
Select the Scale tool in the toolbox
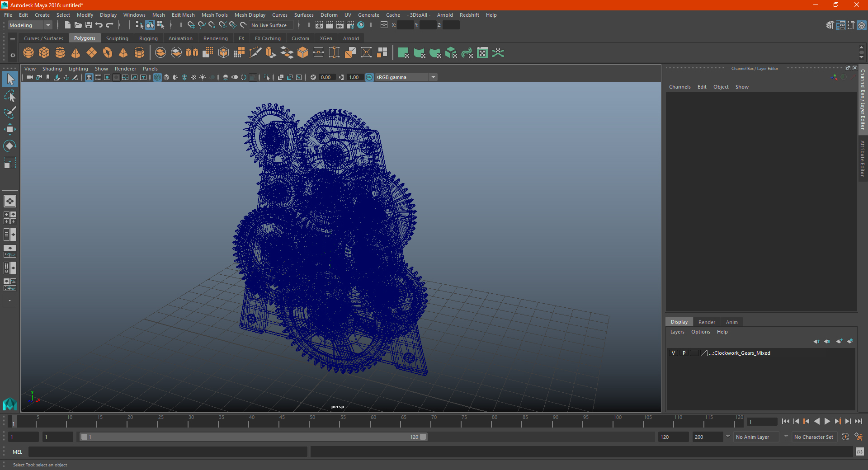click(x=10, y=163)
